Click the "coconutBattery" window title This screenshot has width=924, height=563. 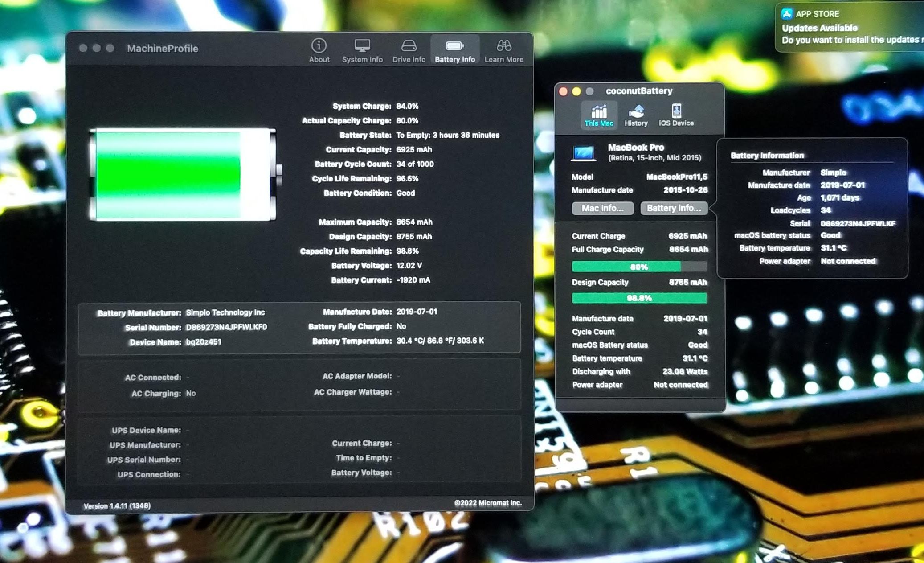(x=639, y=91)
